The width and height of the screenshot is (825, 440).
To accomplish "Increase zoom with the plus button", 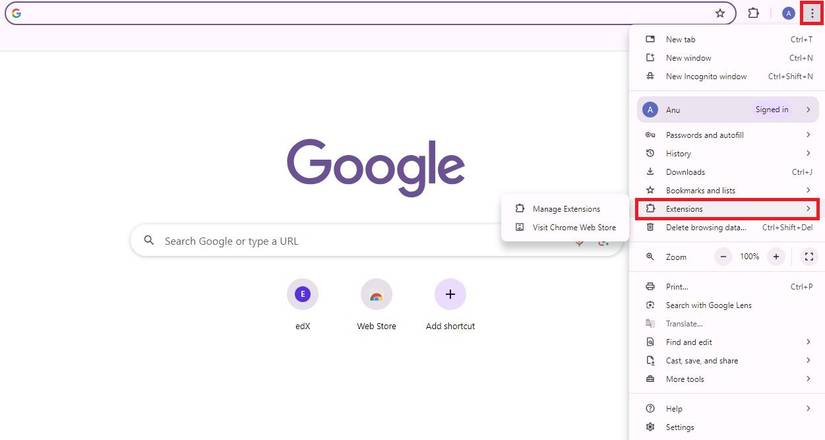I will pos(775,257).
